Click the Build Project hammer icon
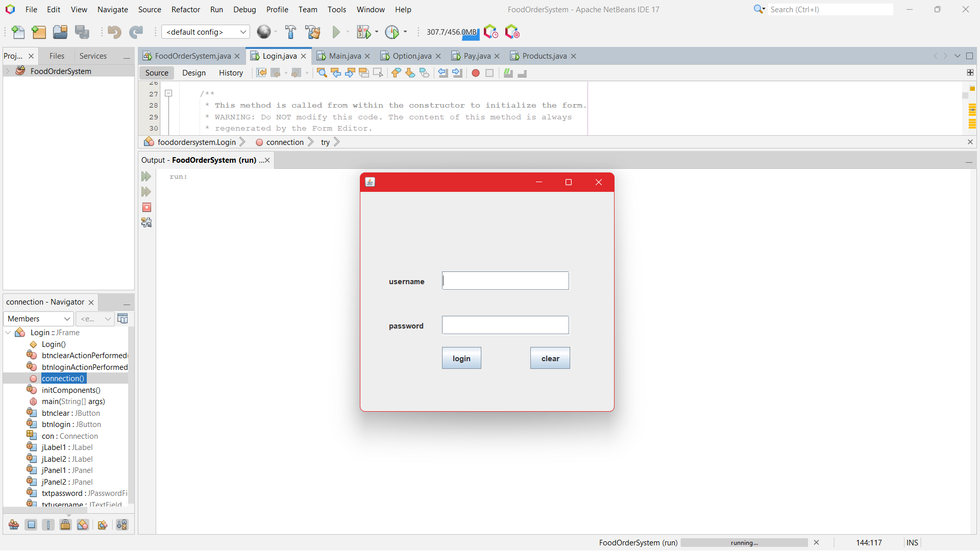The image size is (980, 551). point(290,32)
